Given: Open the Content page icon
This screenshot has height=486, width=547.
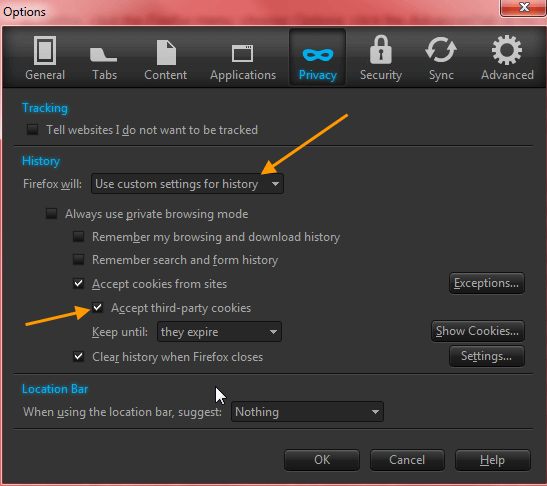Looking at the screenshot, I should (x=166, y=53).
